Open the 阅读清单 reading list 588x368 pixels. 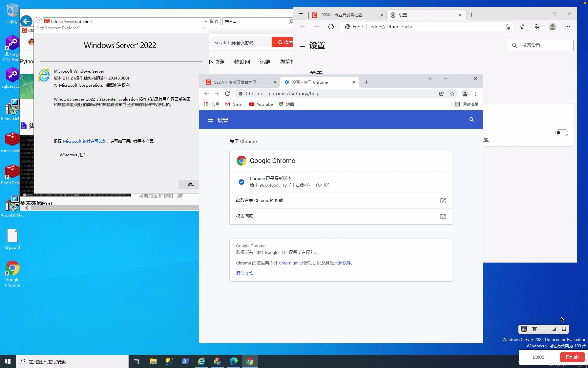[467, 104]
